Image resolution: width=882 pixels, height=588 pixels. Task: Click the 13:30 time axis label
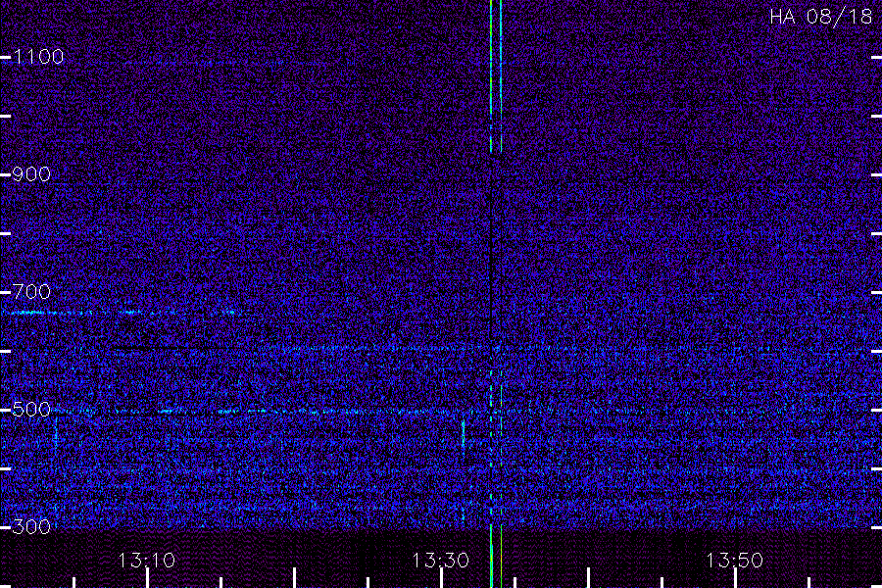click(441, 561)
